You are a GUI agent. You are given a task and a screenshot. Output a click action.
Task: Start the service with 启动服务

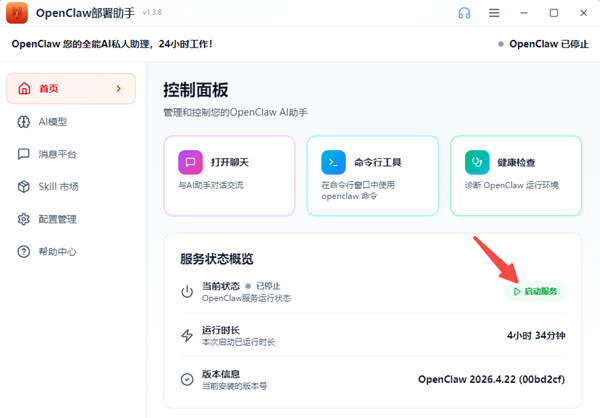click(535, 292)
